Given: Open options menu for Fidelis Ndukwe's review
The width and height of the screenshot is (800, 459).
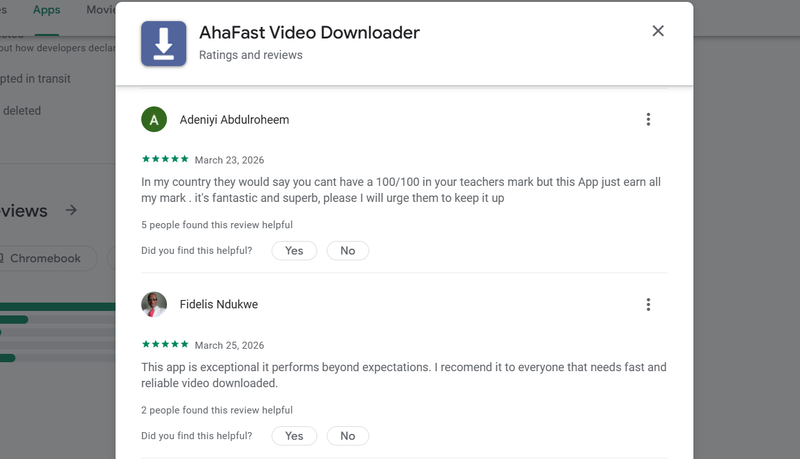Looking at the screenshot, I should [x=648, y=304].
